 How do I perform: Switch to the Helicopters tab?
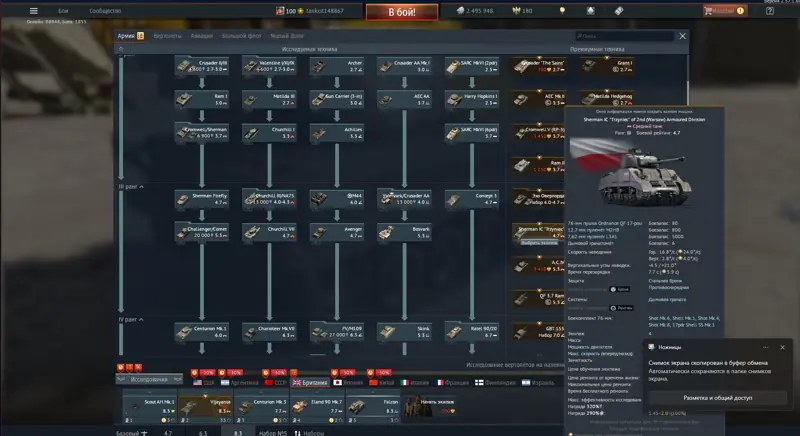(167, 36)
